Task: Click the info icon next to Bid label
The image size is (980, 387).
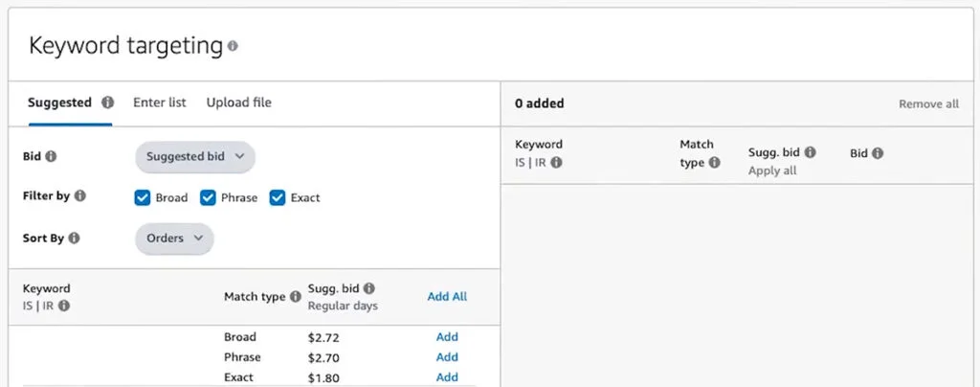Action: 51,156
